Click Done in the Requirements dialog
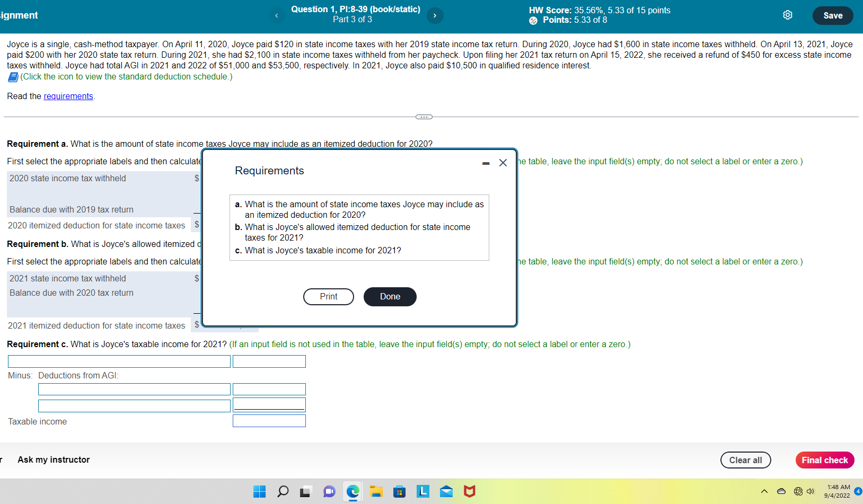The image size is (863, 504). click(x=390, y=297)
